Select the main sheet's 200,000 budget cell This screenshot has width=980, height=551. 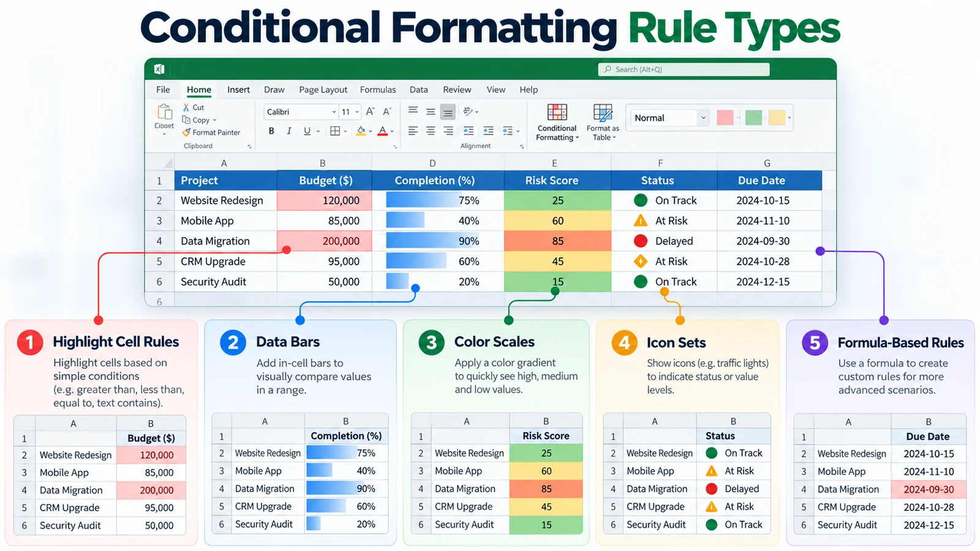(x=325, y=241)
